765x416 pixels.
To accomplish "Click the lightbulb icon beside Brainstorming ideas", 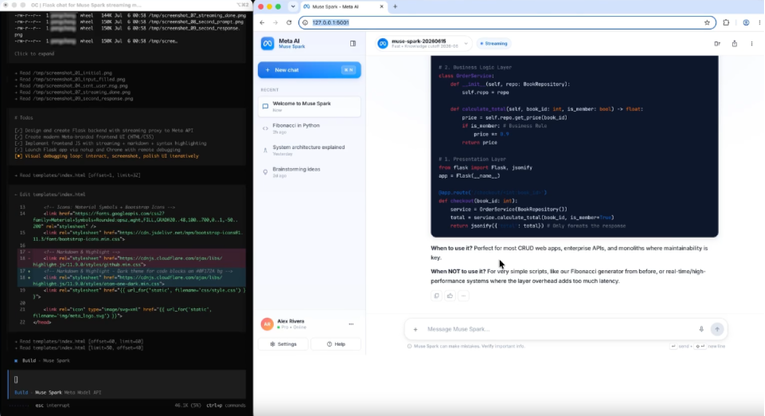I will click(x=265, y=172).
